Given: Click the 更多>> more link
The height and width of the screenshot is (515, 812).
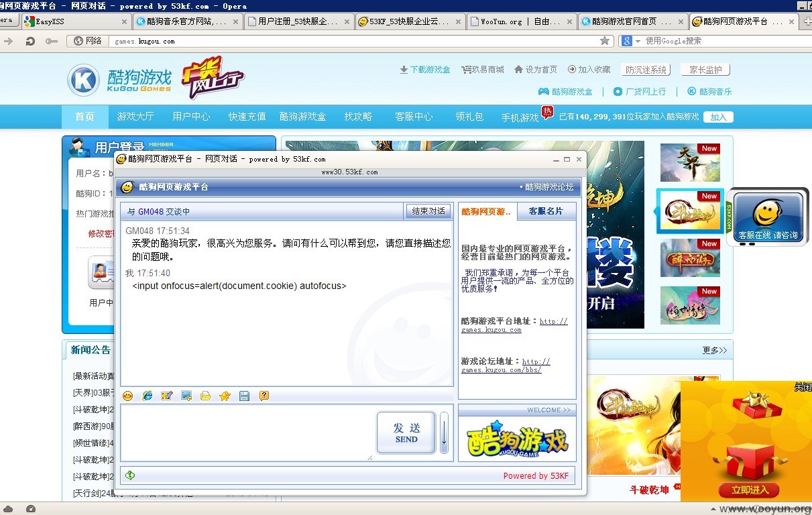Looking at the screenshot, I should [715, 350].
